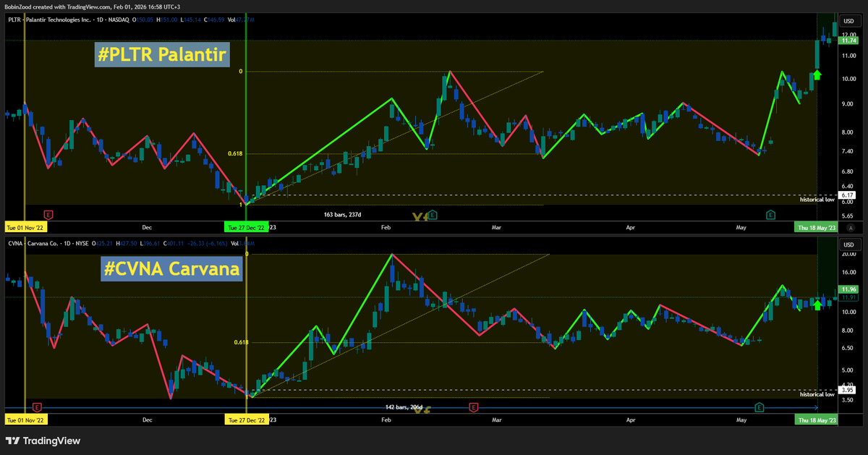Select the '#CVNA Carvana' text annotation

point(171,268)
